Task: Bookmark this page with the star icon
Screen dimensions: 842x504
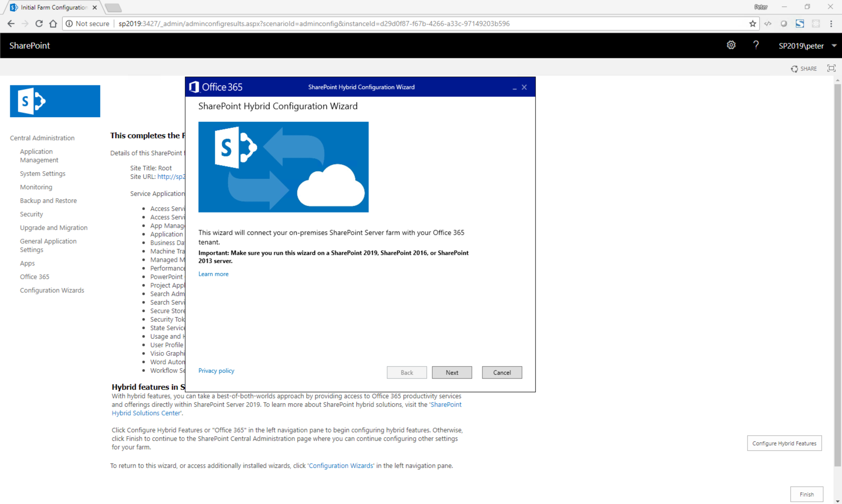Action: tap(752, 23)
